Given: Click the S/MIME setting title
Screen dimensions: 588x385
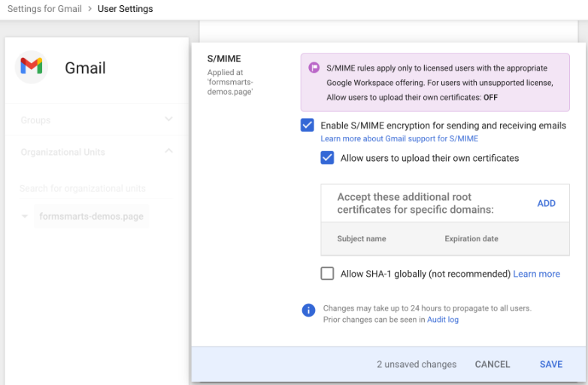Looking at the screenshot, I should tap(224, 59).
